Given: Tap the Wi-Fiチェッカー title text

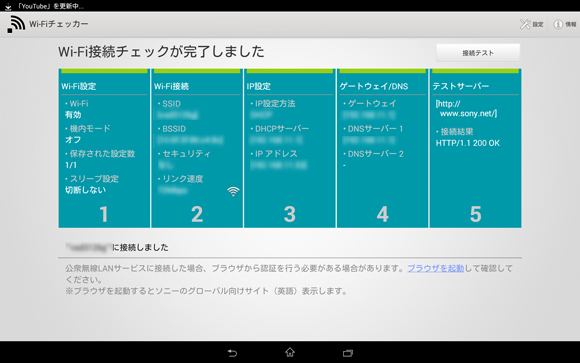Looking at the screenshot, I should pos(58,24).
